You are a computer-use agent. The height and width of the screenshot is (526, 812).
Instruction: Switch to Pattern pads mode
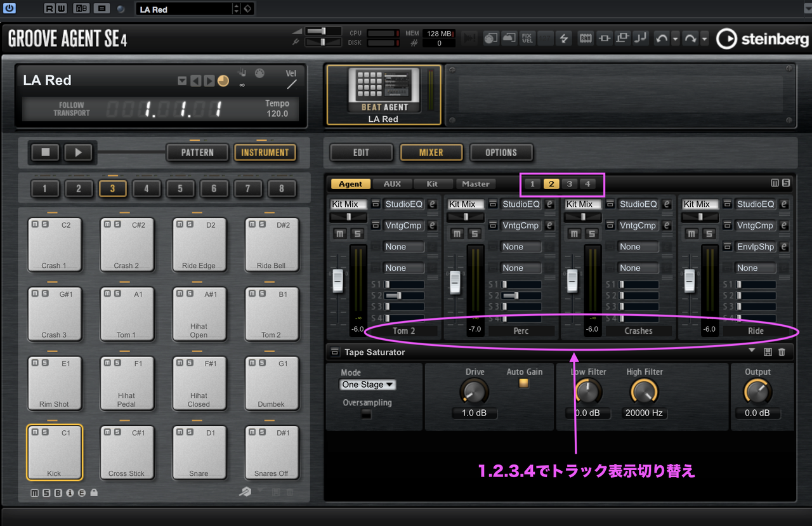click(x=197, y=152)
